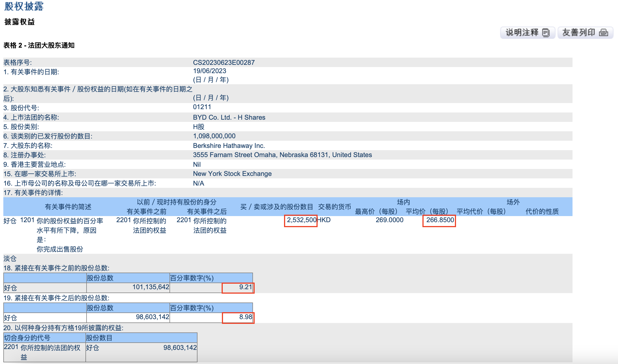Click the stock code 01211
Viewport: 618px width, 364px height.
click(x=202, y=107)
